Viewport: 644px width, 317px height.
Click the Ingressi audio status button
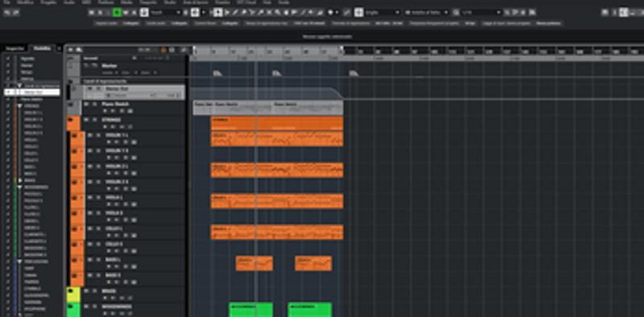[x=106, y=23]
